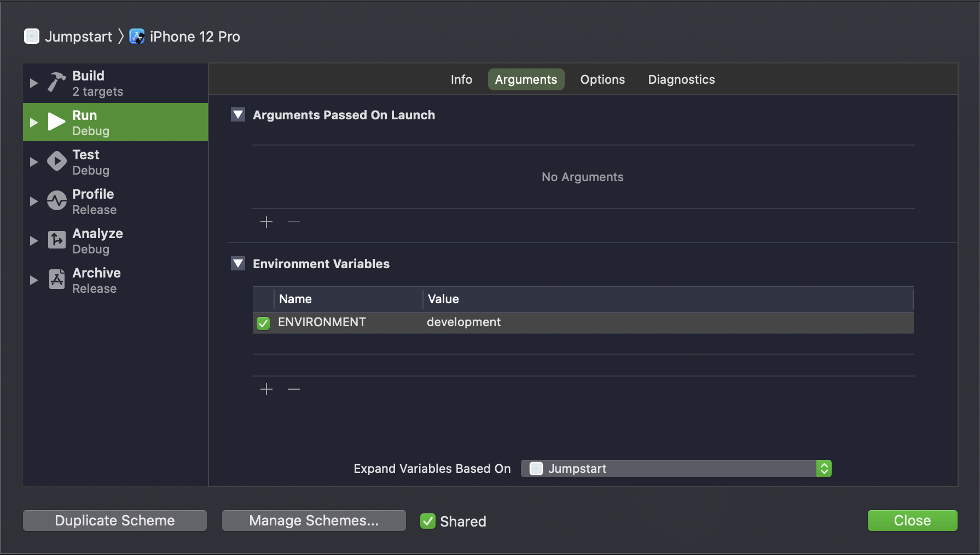Click the Run play icon
This screenshot has height=555, width=980.
pyautogui.click(x=56, y=122)
